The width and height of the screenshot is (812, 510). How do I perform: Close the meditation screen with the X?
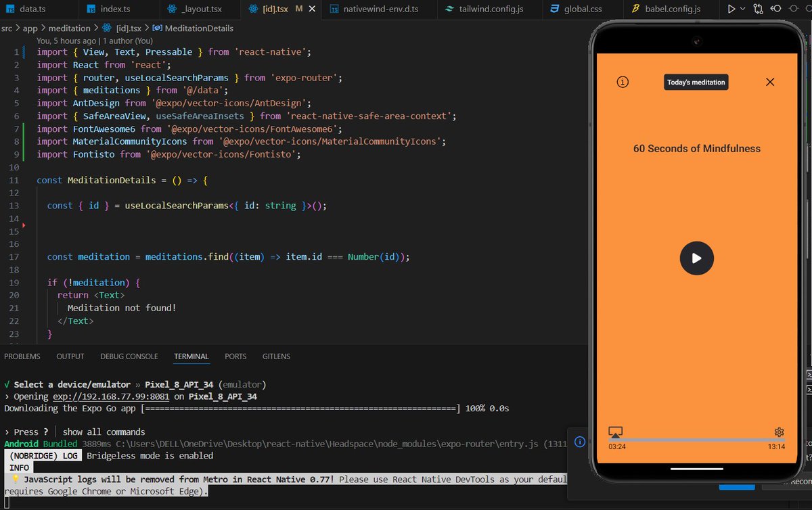click(x=770, y=81)
